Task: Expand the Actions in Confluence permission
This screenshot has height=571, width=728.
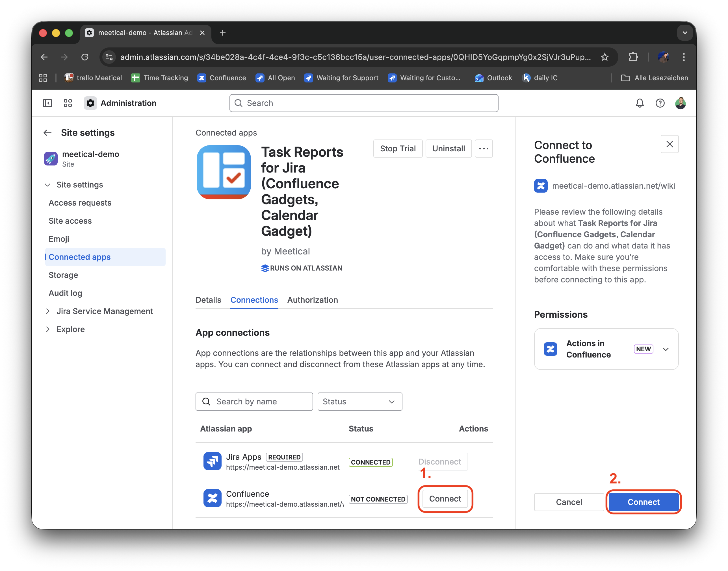Action: 666,349
